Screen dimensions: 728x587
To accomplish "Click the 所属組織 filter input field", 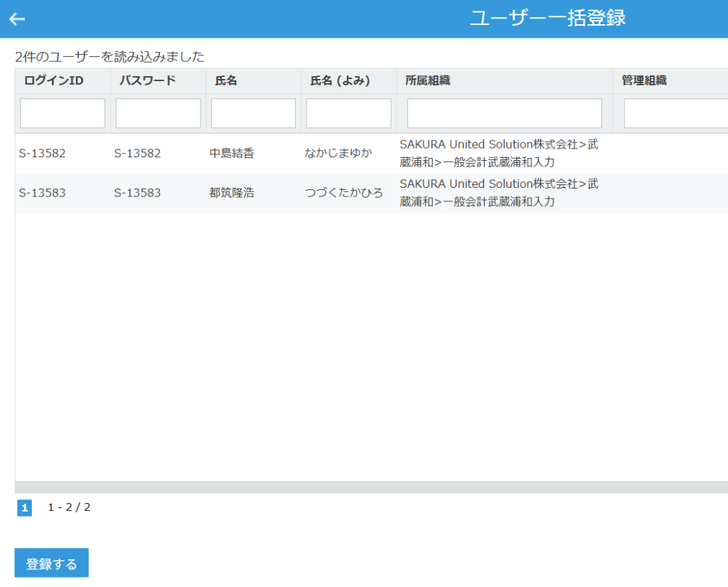I will pyautogui.click(x=504, y=113).
